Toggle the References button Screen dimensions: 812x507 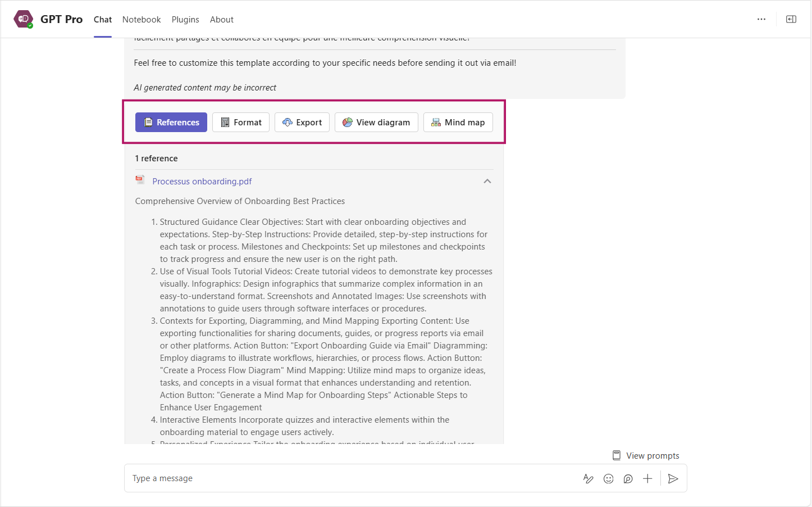(171, 123)
